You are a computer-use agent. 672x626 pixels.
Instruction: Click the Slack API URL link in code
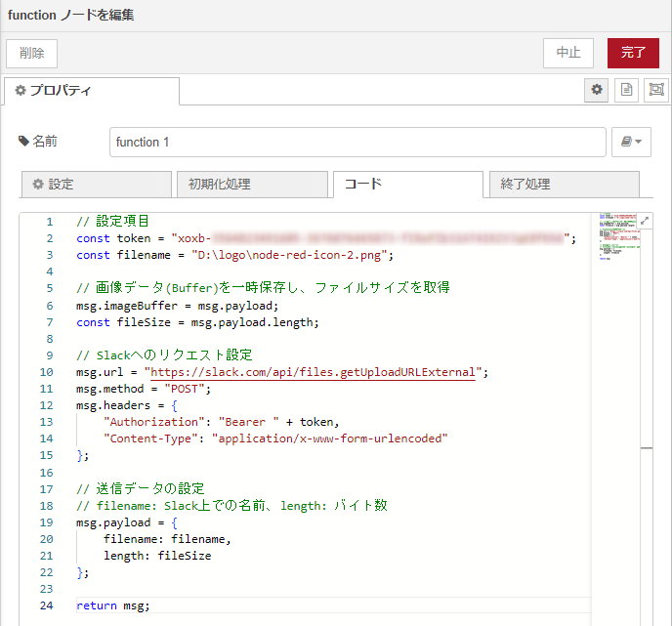[x=313, y=372]
